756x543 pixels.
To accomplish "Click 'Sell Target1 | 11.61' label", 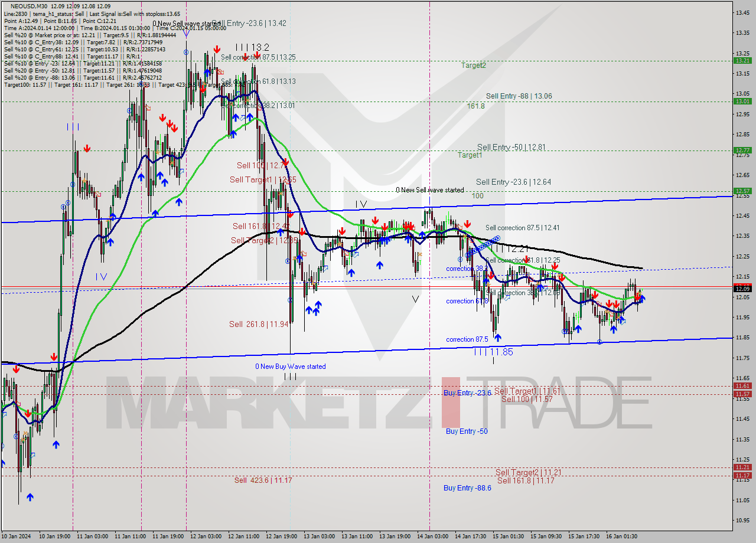I will pos(527,391).
